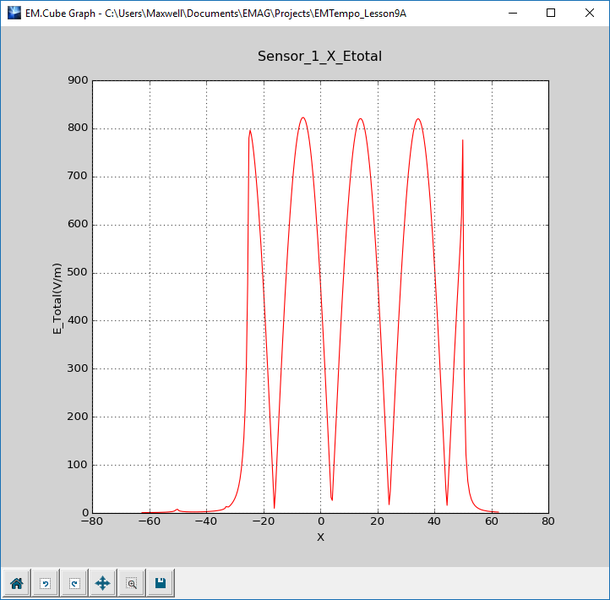
Task: Click the X label below the horizontal axis
Action: click(x=320, y=537)
